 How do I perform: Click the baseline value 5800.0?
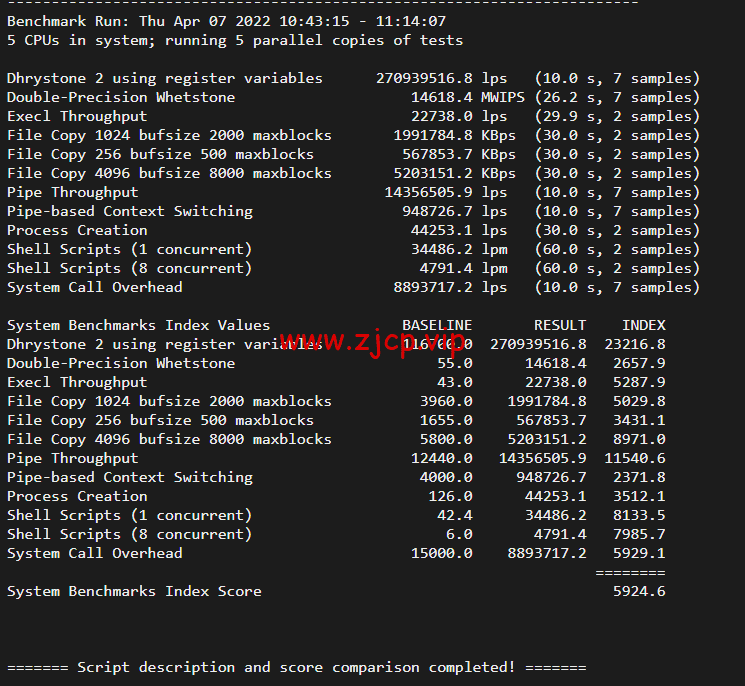pyautogui.click(x=446, y=439)
